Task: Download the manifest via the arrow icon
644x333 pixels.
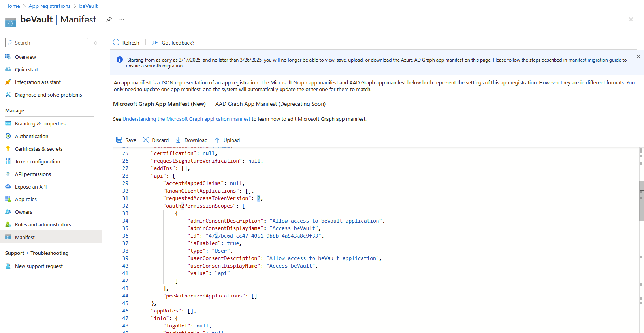Action: (x=178, y=140)
